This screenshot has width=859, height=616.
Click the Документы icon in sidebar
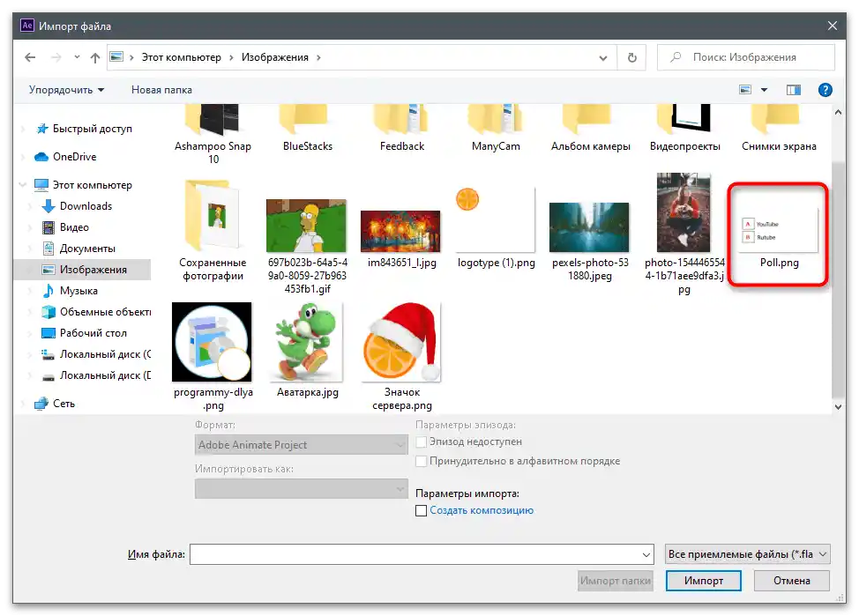[49, 249]
